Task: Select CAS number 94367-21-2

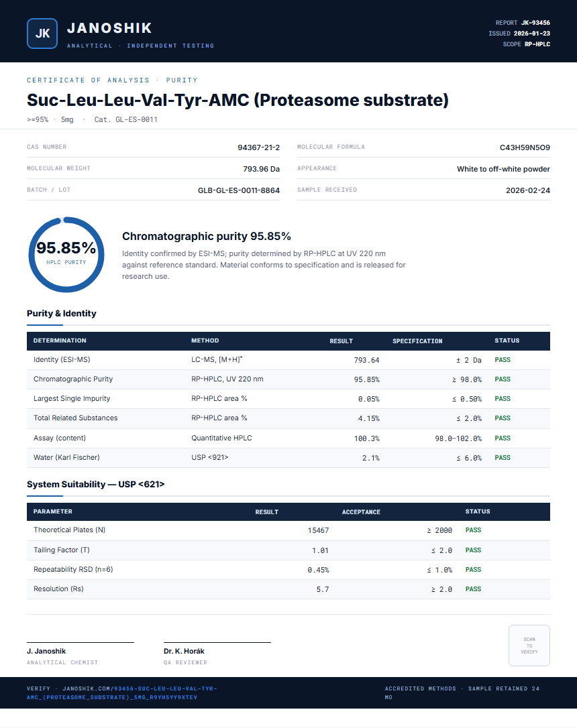Action: pyautogui.click(x=259, y=147)
